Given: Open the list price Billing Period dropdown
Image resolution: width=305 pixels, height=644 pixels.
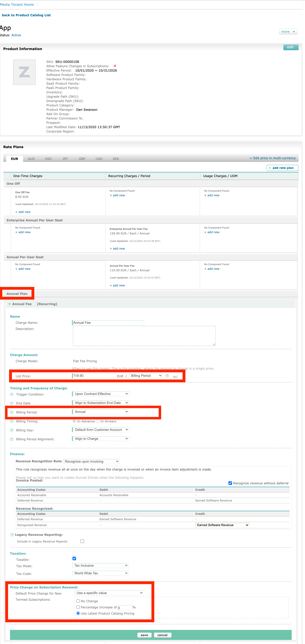Looking at the screenshot, I should point(146,376).
